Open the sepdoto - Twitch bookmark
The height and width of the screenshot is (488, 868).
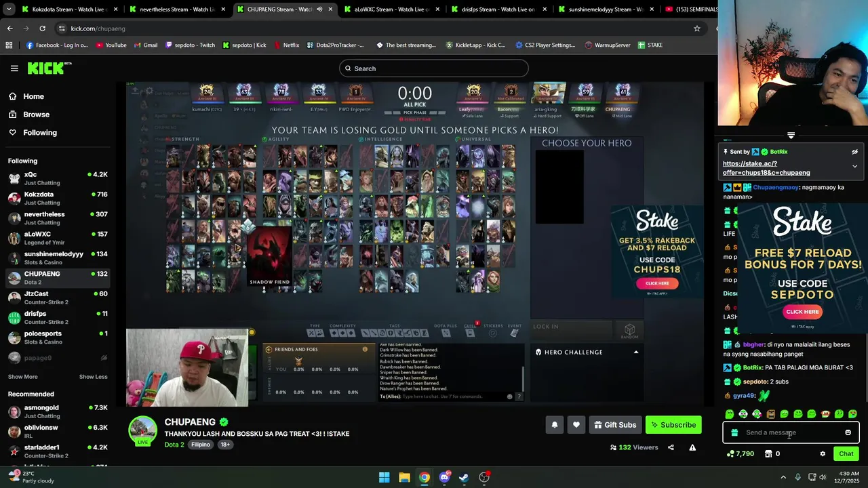[190, 45]
